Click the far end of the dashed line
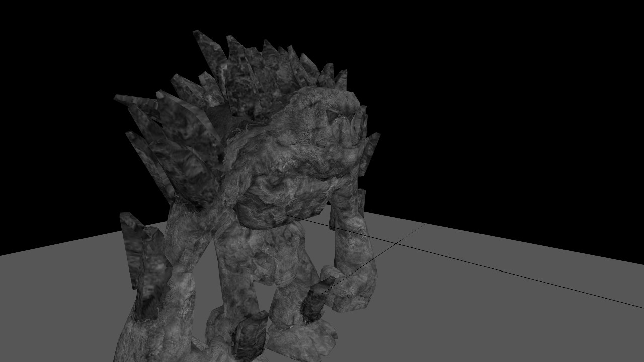The width and height of the screenshot is (644, 362). pyautogui.click(x=425, y=224)
